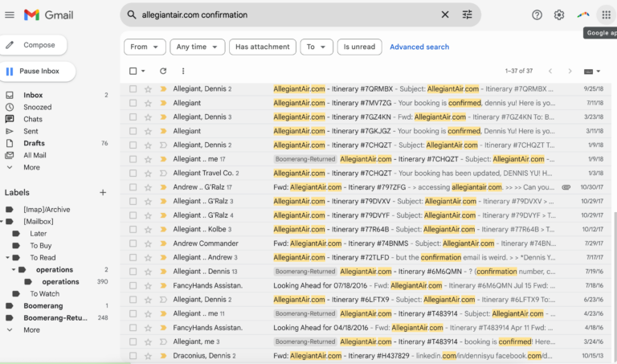
Task: Open the Support help icon
Action: pyautogui.click(x=537, y=14)
